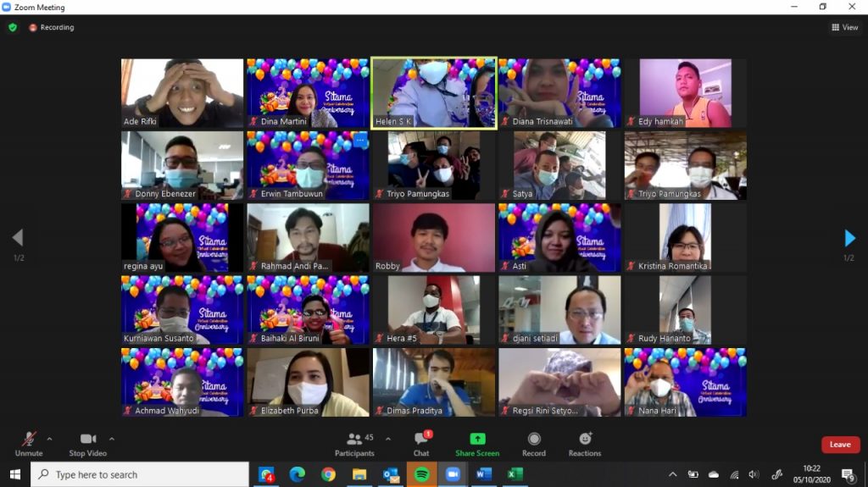Click the red Leave button
Viewport: 868px width, 487px height.
coord(840,445)
